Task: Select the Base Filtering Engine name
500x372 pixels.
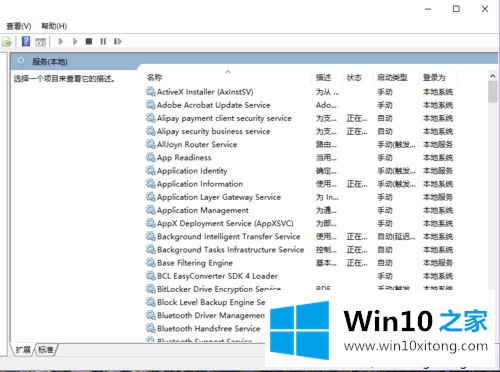Action: (195, 263)
